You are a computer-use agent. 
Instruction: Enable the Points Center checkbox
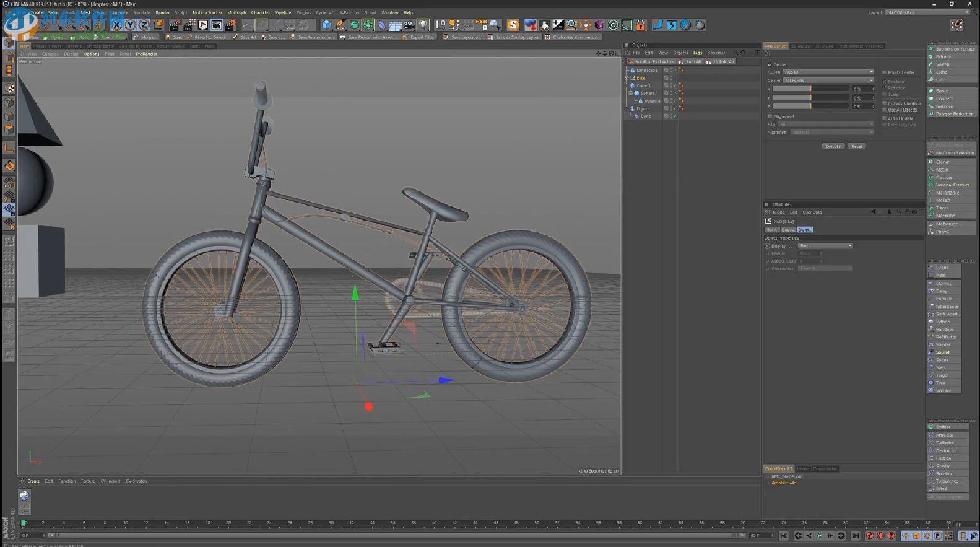coord(885,72)
